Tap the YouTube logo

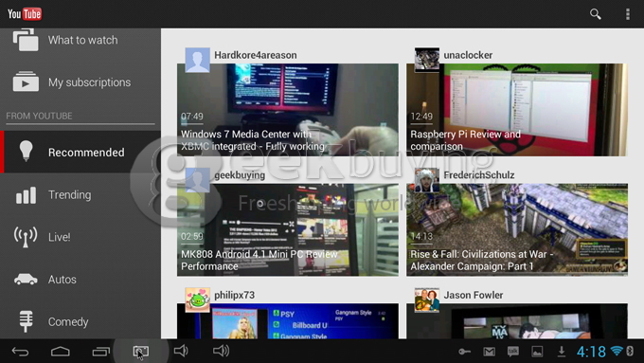pyautogui.click(x=25, y=14)
